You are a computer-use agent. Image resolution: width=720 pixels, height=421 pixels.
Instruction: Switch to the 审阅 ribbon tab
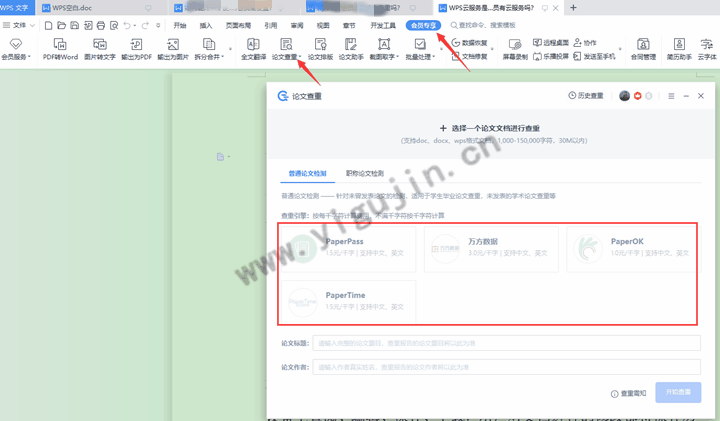pos(297,25)
